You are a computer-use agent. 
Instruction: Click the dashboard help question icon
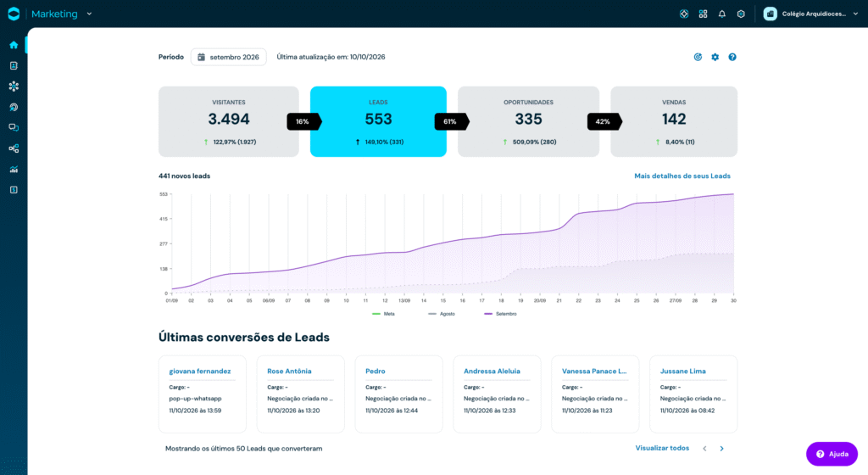(x=732, y=57)
